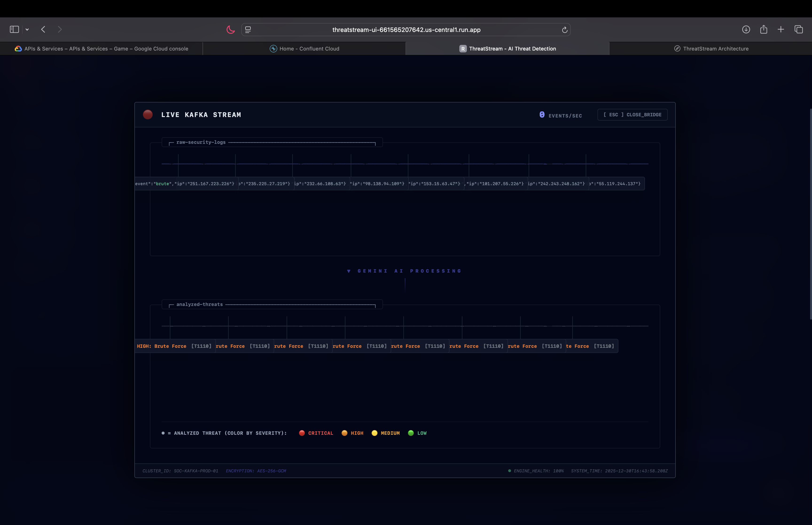Open the page settings icon in address bar
The width and height of the screenshot is (812, 525).
tap(248, 30)
